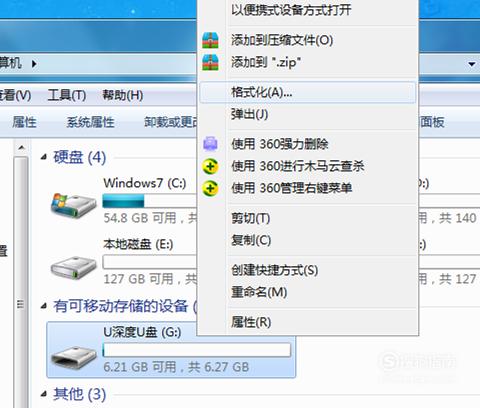480x408 pixels.
Task: Select the U深度U盘 (G:) removable drive icon
Action: [74, 356]
